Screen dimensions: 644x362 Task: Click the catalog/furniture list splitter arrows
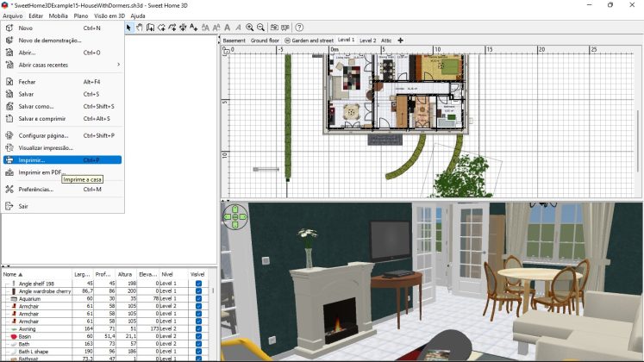(x=6, y=266)
